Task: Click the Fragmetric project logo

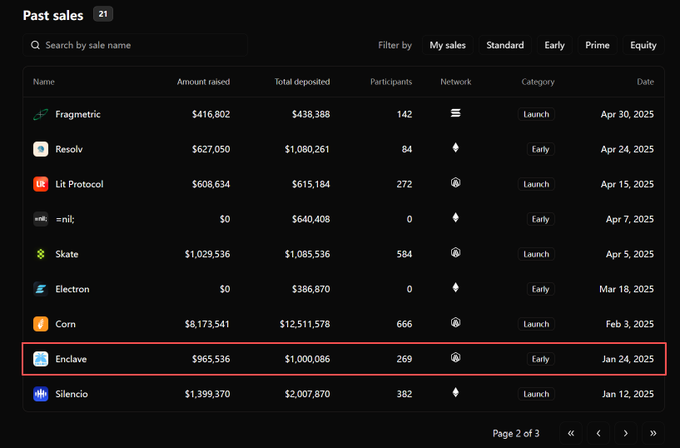Action: tap(40, 114)
